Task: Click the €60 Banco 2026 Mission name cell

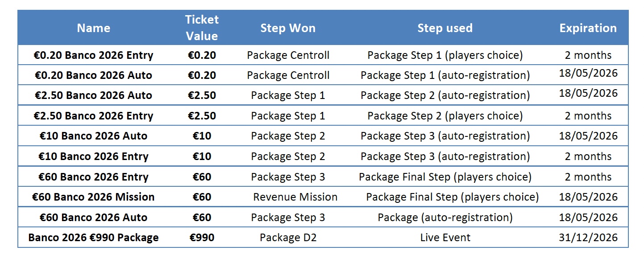Action: tap(93, 197)
